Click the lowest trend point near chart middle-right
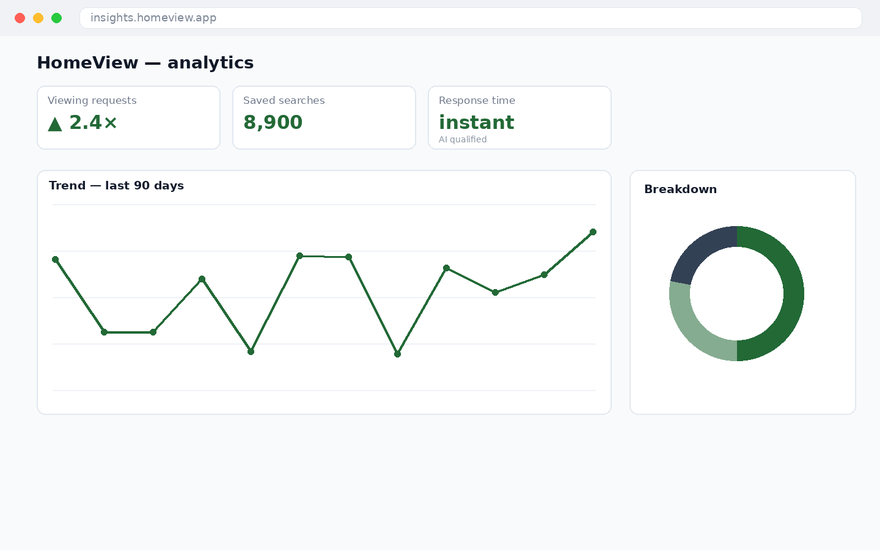 tap(397, 354)
